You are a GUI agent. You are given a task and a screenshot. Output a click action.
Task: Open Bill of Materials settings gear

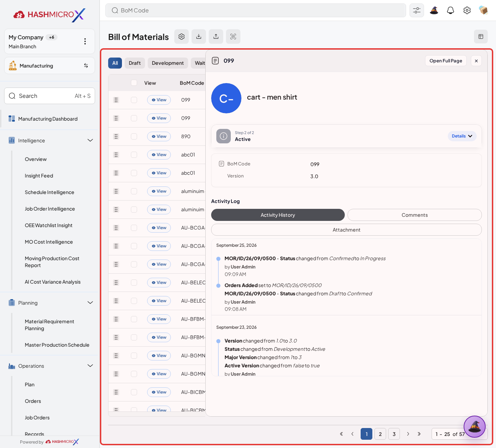(182, 37)
